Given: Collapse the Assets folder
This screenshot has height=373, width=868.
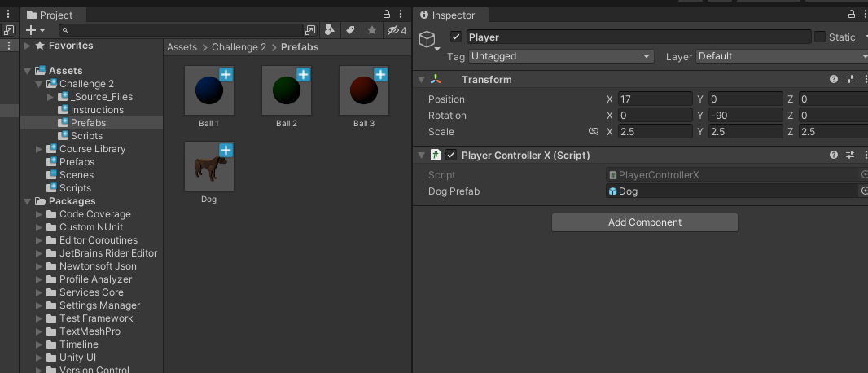Looking at the screenshot, I should pos(27,71).
